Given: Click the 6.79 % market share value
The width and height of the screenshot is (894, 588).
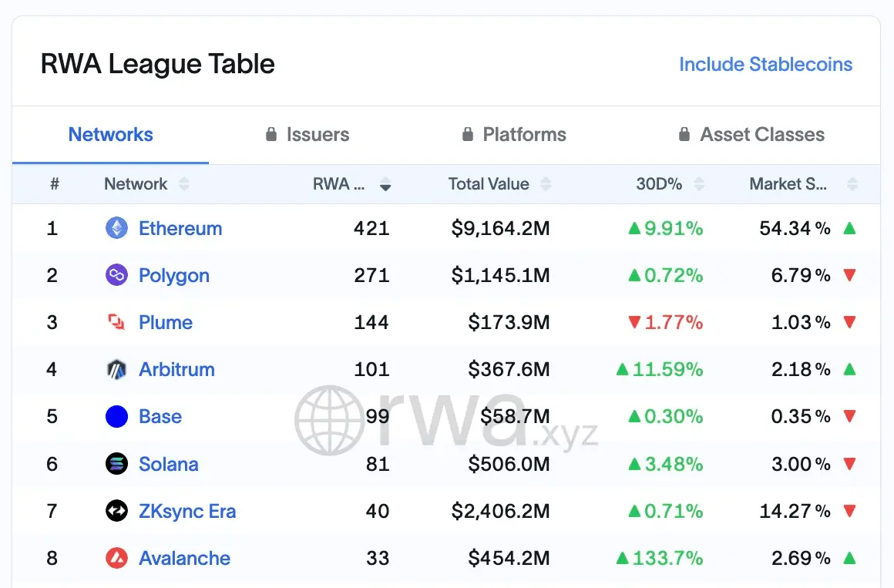Looking at the screenshot, I should 801,275.
